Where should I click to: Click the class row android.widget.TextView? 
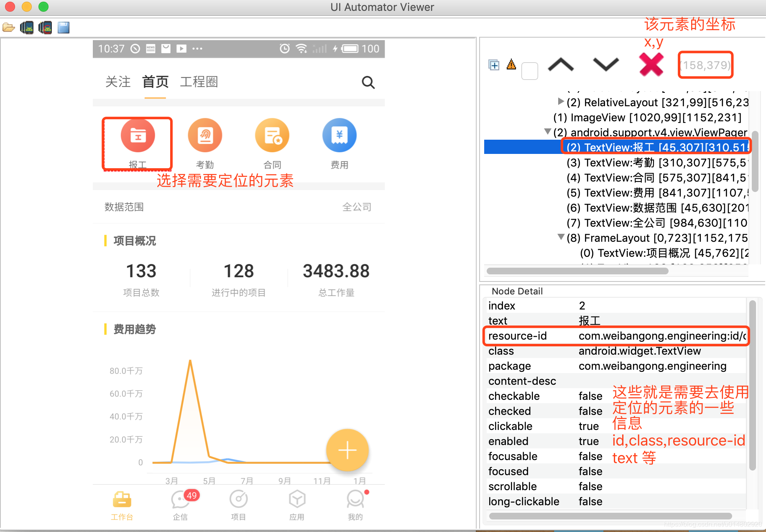(x=616, y=351)
